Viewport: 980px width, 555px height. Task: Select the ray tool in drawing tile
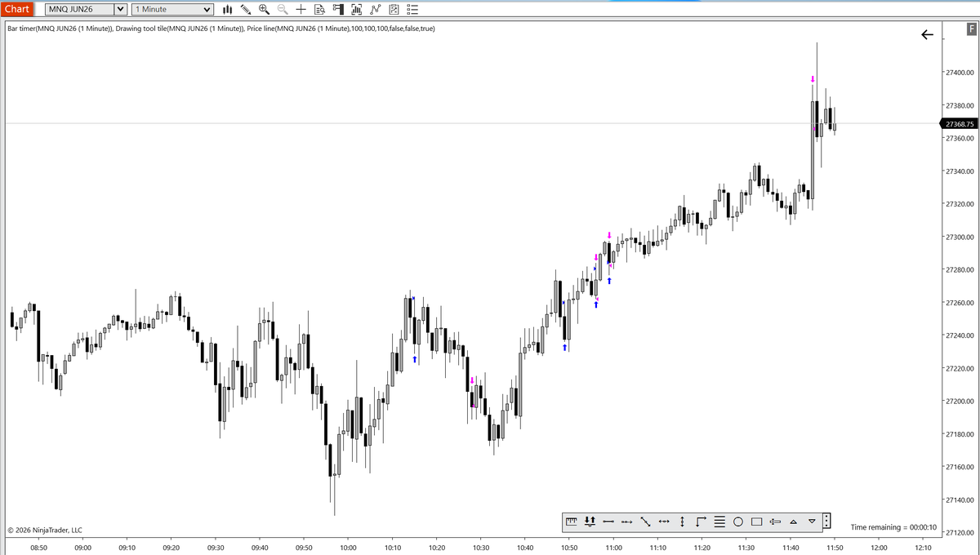(626, 521)
